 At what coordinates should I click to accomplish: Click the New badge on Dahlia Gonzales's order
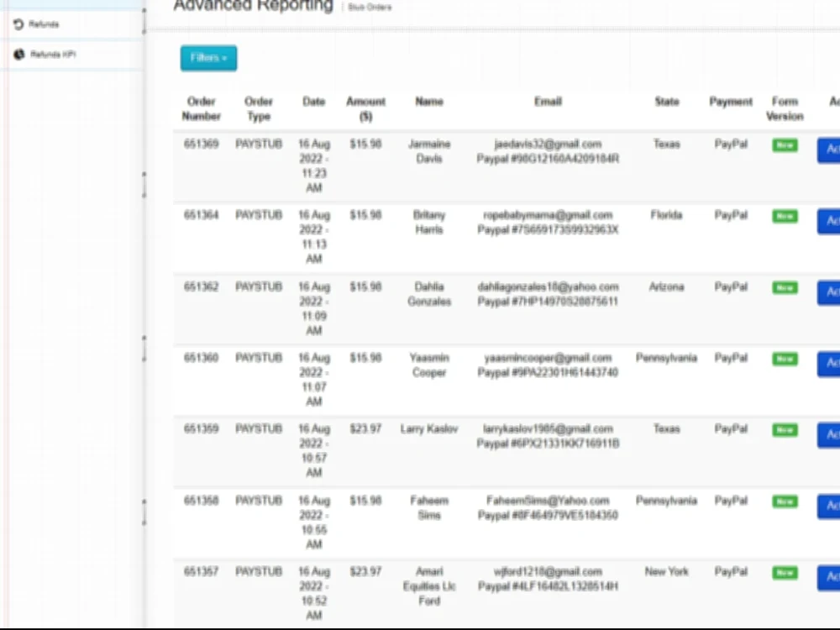pos(783,288)
